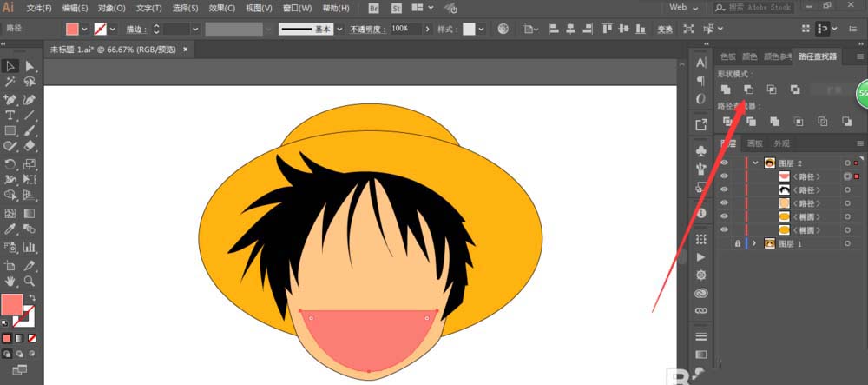The width and height of the screenshot is (868, 385).
Task: Hide the skin face 路径 layer
Action: tap(725, 203)
